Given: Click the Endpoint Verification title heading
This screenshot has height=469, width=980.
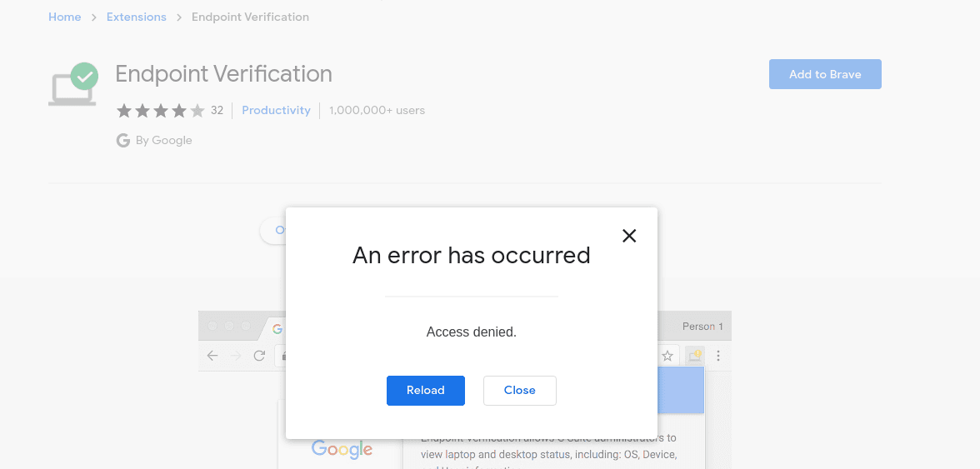Looking at the screenshot, I should 223,73.
